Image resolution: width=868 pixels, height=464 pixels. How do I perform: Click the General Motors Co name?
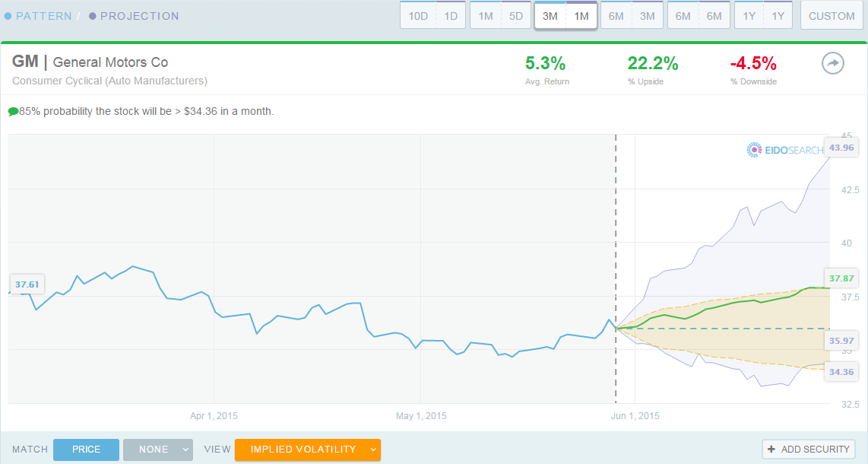[110, 62]
